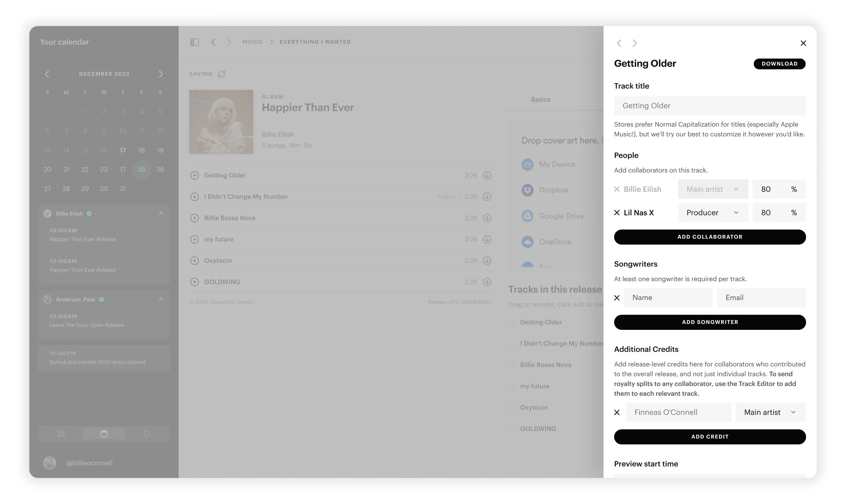This screenshot has width=846, height=504.
Task: Toggle the sidebar panel icon
Action: tap(194, 42)
